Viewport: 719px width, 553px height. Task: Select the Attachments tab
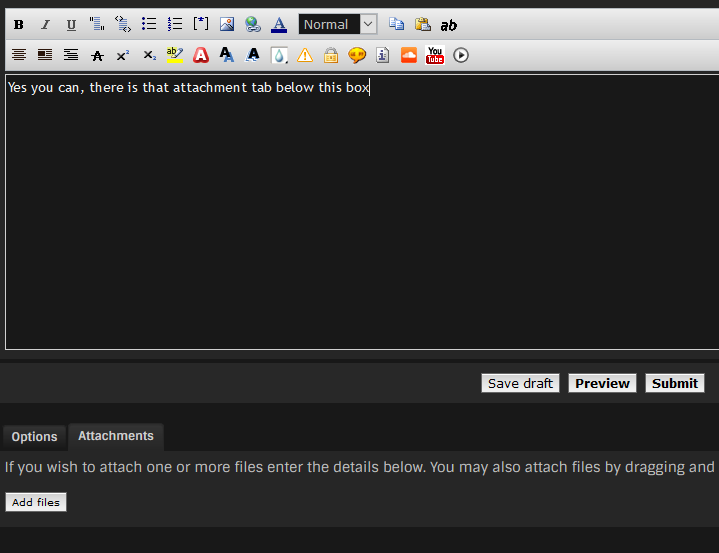click(x=116, y=436)
